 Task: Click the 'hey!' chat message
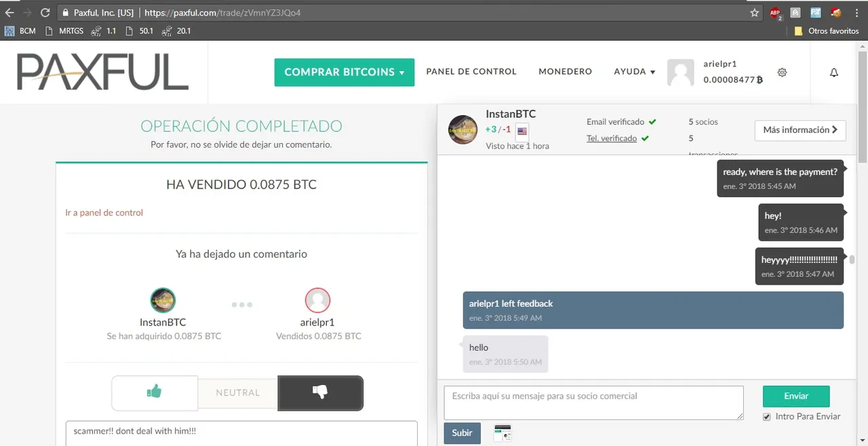pyautogui.click(x=801, y=222)
